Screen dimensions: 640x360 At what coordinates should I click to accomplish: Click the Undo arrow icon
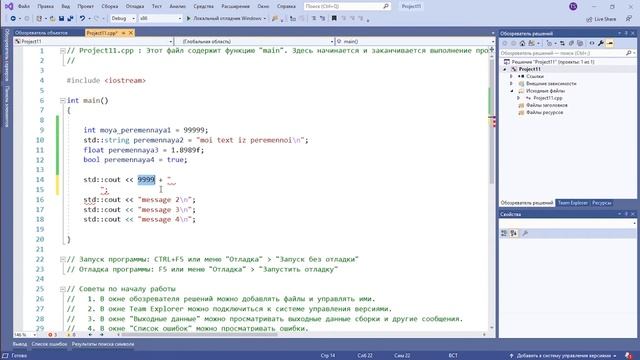pyautogui.click(x=82, y=18)
